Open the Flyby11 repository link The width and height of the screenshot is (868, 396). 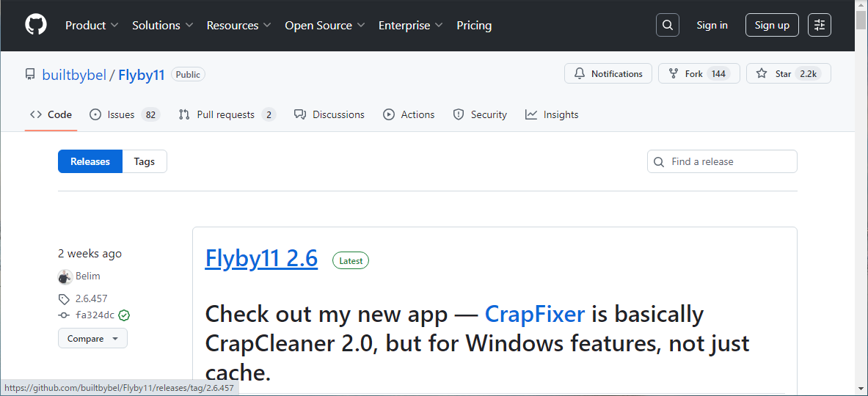point(142,75)
